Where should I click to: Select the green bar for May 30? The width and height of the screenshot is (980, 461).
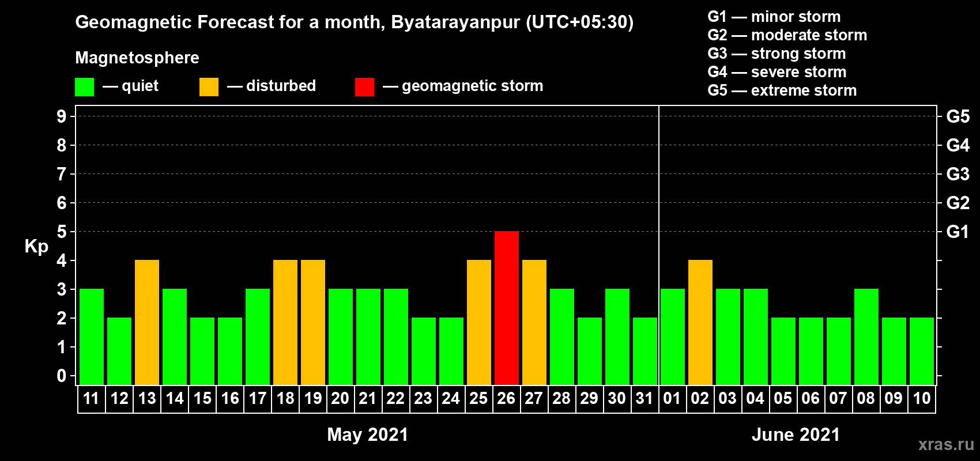pos(617,337)
